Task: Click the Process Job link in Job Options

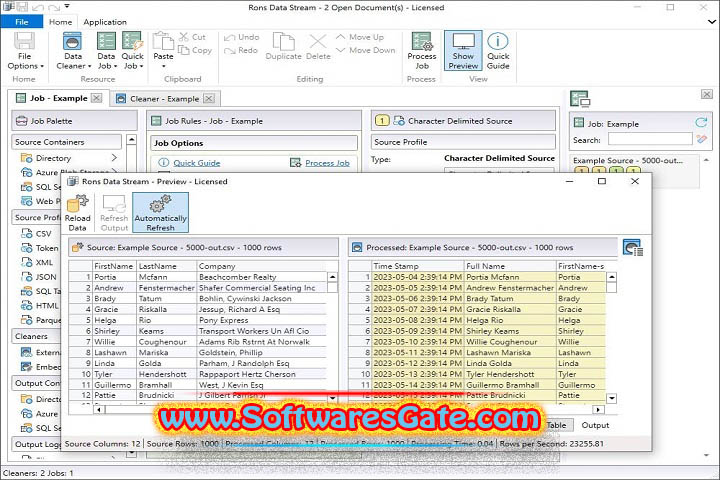Action: pyautogui.click(x=327, y=163)
